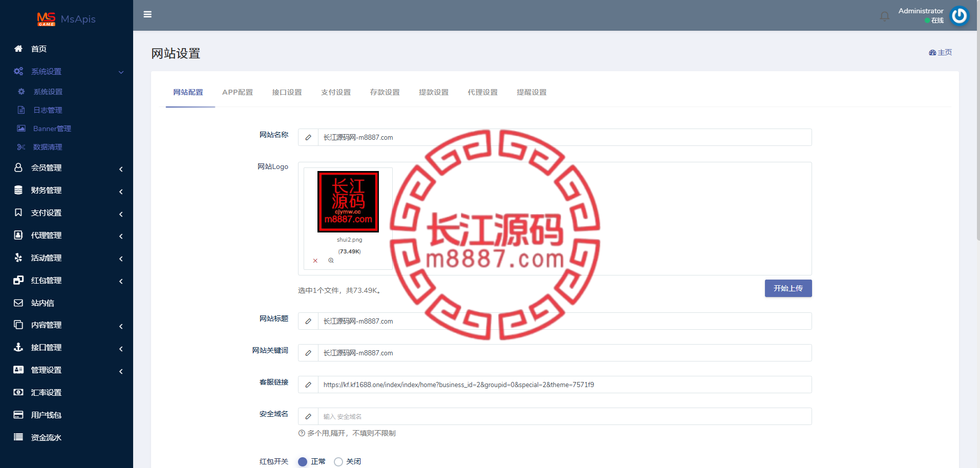The image size is (980, 468).
Task: Select 关闭 for 红包开关
Action: coord(338,461)
